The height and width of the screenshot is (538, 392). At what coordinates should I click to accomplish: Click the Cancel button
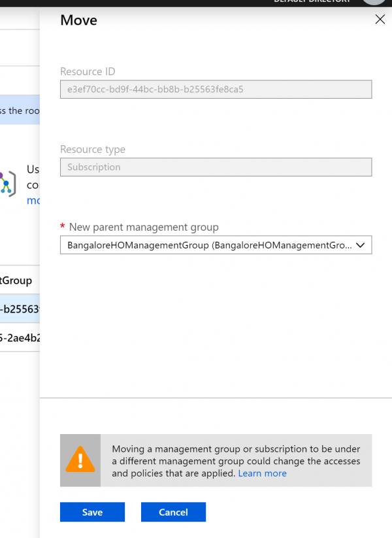tap(173, 512)
